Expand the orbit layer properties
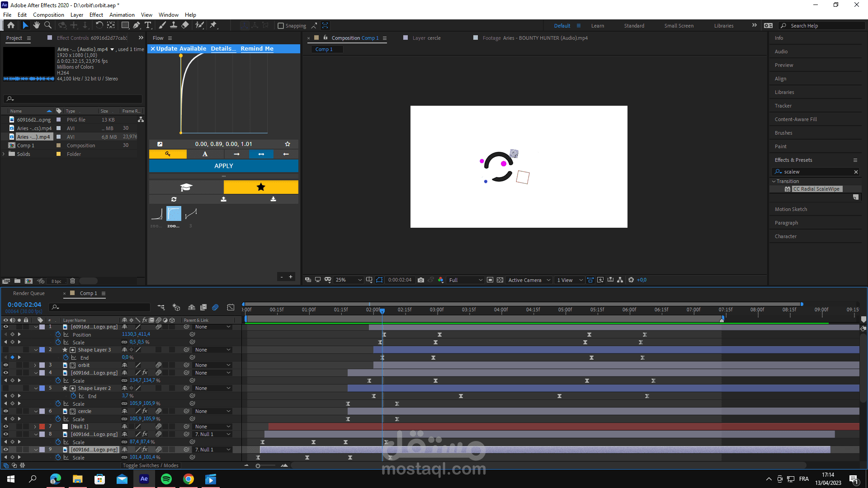 click(35, 365)
